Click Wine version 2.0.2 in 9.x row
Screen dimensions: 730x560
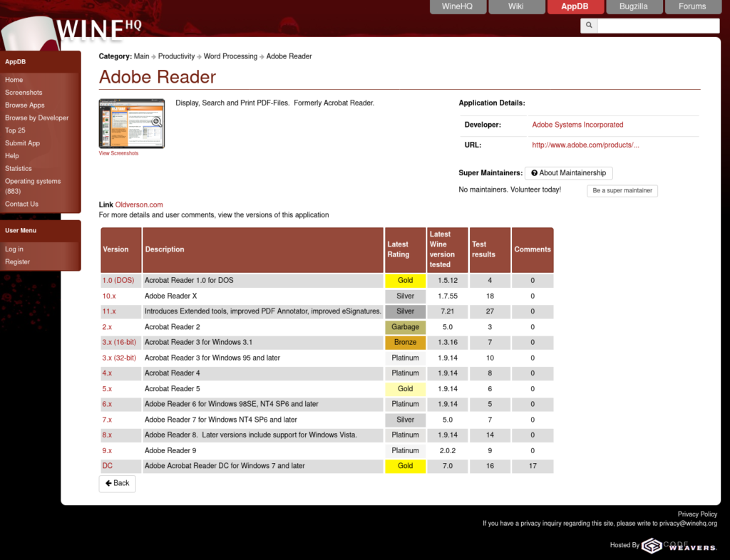(x=448, y=451)
